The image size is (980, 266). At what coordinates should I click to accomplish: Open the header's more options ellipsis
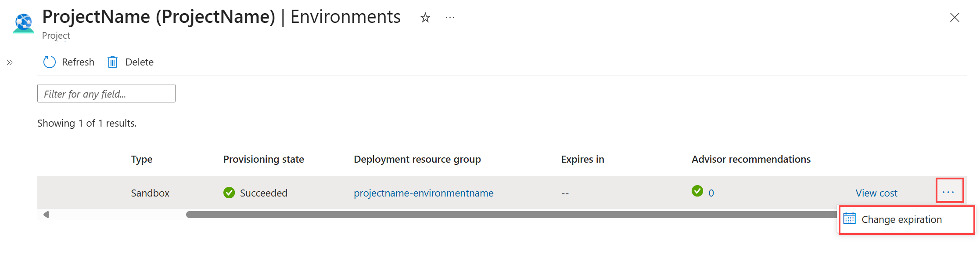[450, 18]
